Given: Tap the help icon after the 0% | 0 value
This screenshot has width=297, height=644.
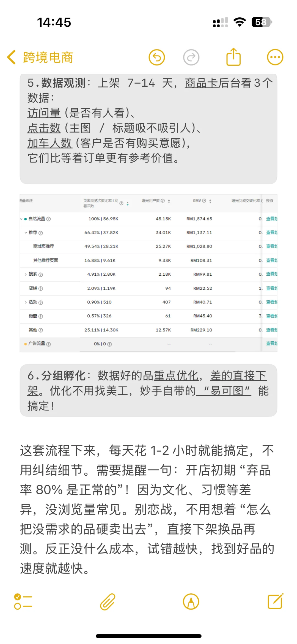Looking at the screenshot, I should (x=109, y=344).
